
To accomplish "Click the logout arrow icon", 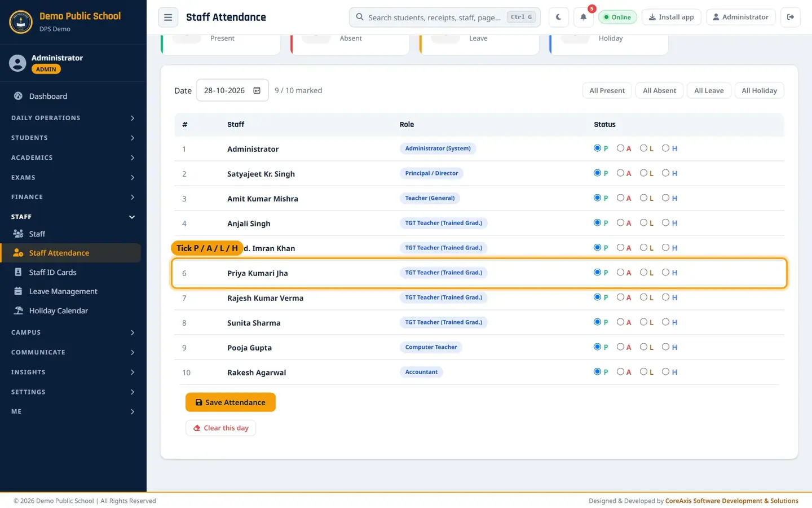I will [x=791, y=17].
